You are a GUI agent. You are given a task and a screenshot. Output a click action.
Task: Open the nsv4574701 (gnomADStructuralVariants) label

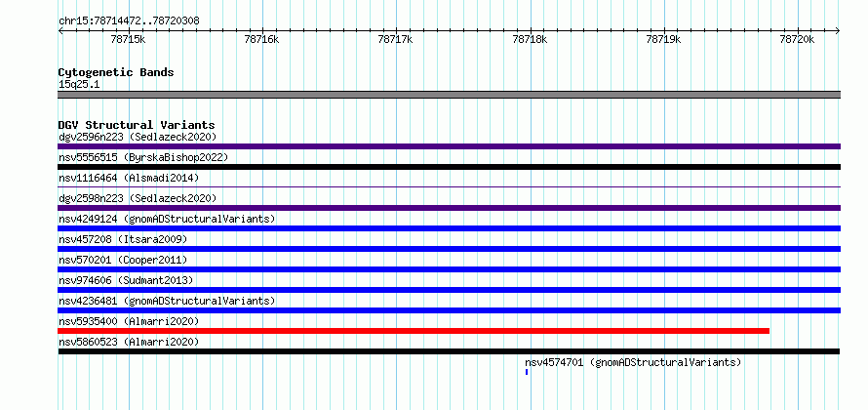pos(633,362)
